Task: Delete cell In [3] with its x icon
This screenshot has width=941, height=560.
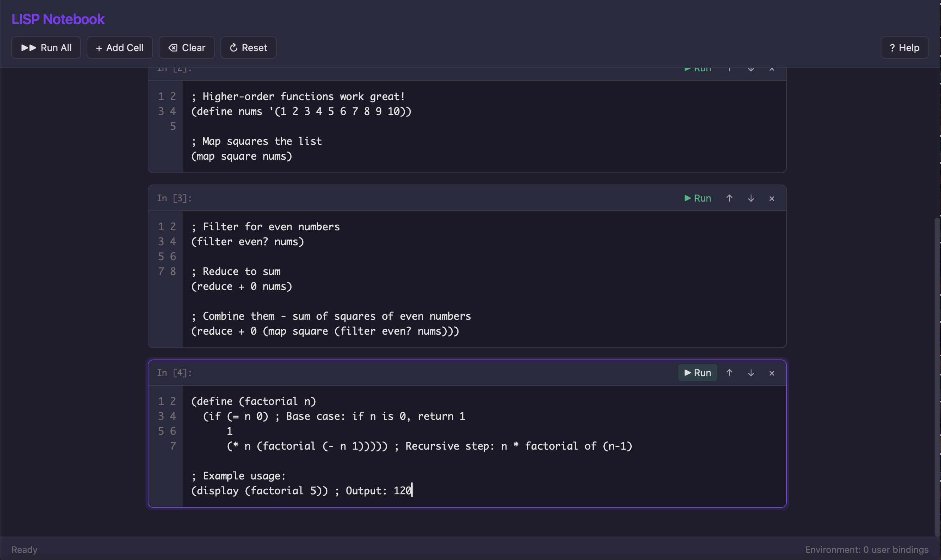Action: 772,198
